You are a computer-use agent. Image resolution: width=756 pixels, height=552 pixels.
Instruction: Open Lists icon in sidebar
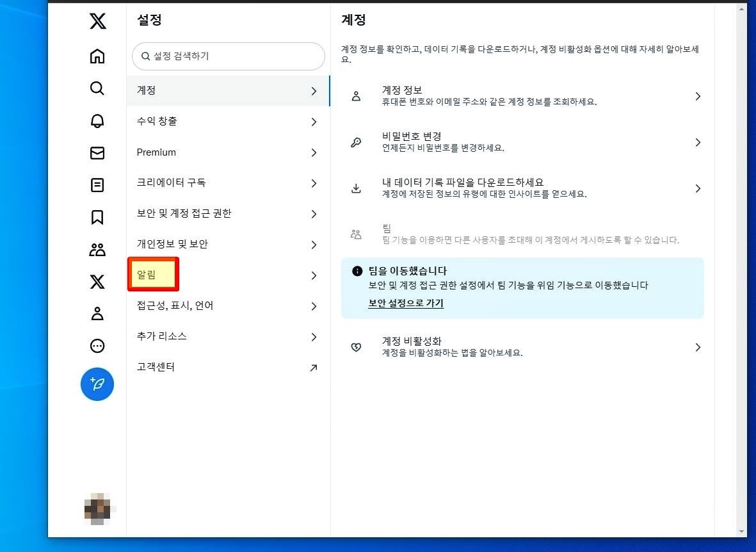pos(97,185)
